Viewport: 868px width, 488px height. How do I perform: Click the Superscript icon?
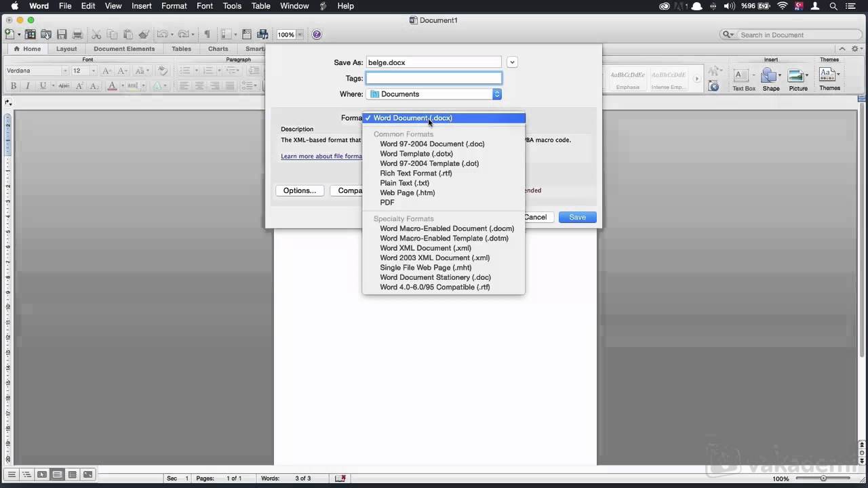click(79, 85)
